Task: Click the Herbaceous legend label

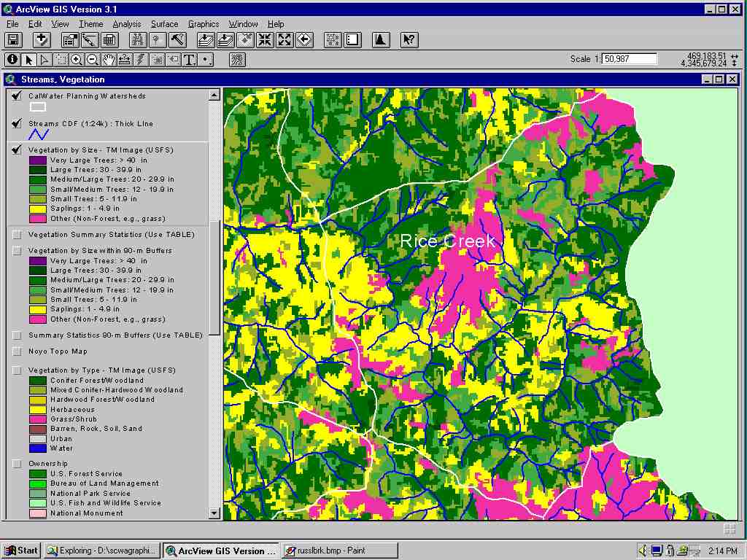Action: pyautogui.click(x=72, y=410)
